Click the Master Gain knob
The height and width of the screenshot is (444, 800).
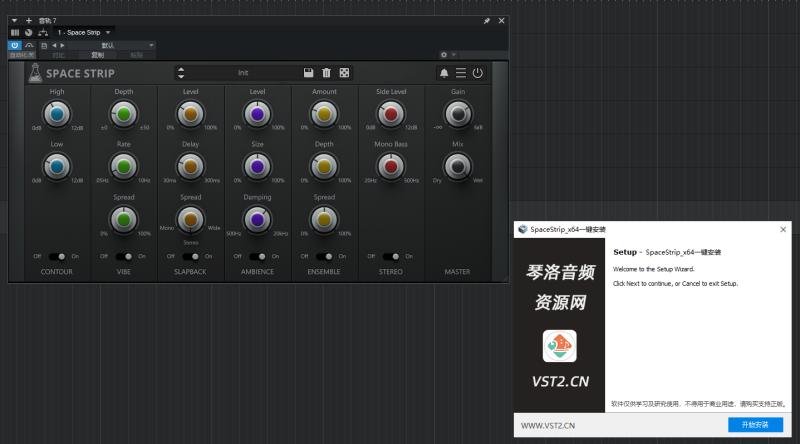tap(458, 114)
